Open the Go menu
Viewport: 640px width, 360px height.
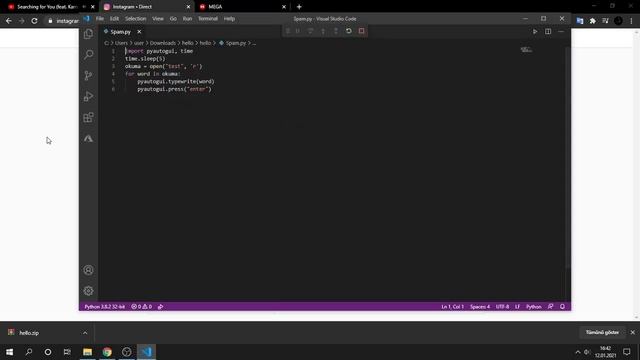click(x=173, y=19)
